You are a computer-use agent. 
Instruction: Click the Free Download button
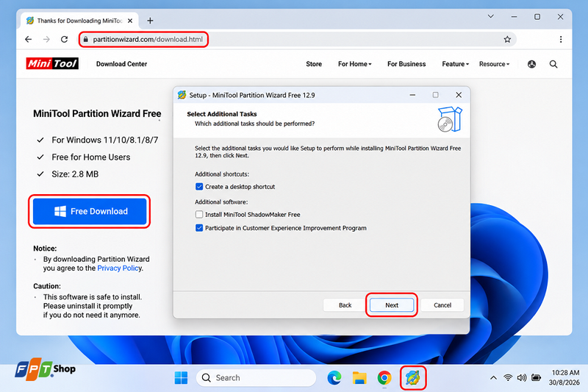pos(90,211)
